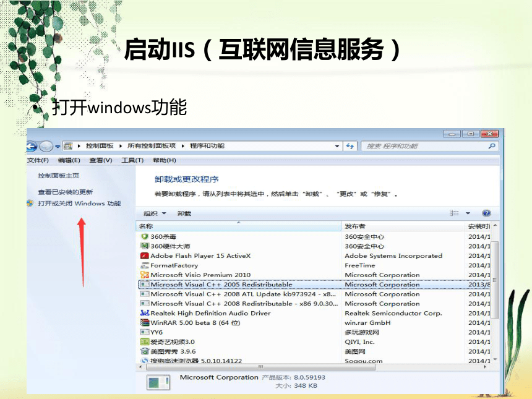Click 多玩游戏网 publisher cell
The image size is (532, 399).
tap(362, 332)
